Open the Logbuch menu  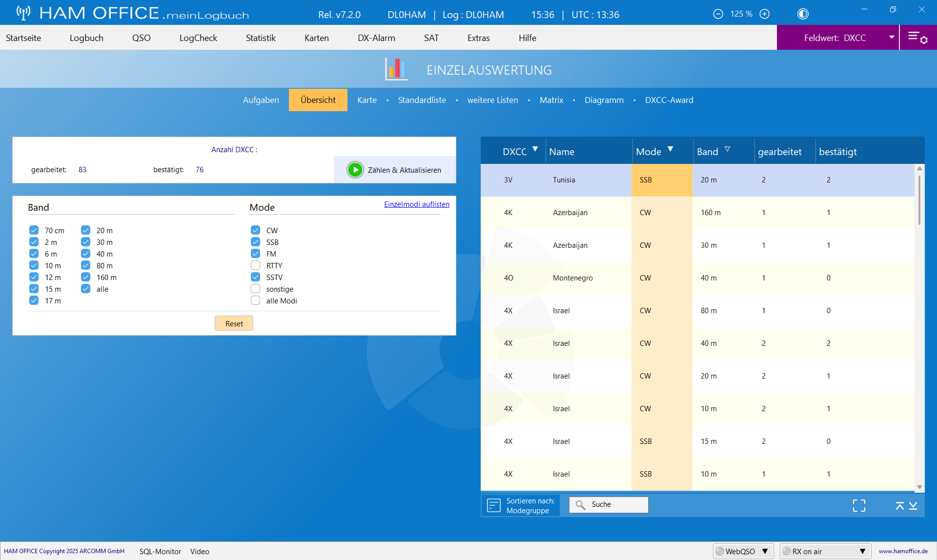pyautogui.click(x=86, y=38)
